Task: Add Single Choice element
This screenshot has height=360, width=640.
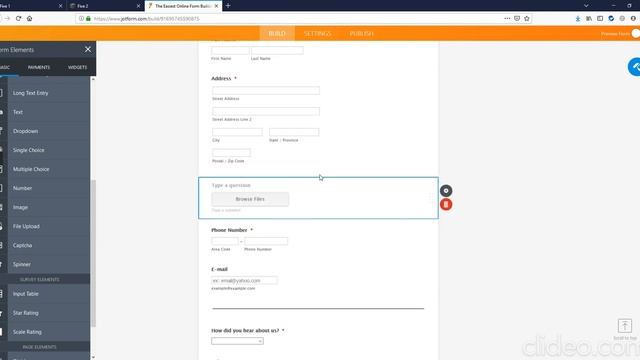Action: (45, 150)
